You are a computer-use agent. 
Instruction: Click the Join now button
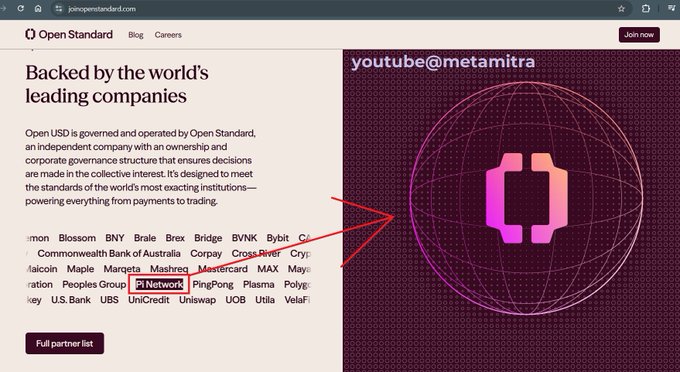pyautogui.click(x=639, y=35)
